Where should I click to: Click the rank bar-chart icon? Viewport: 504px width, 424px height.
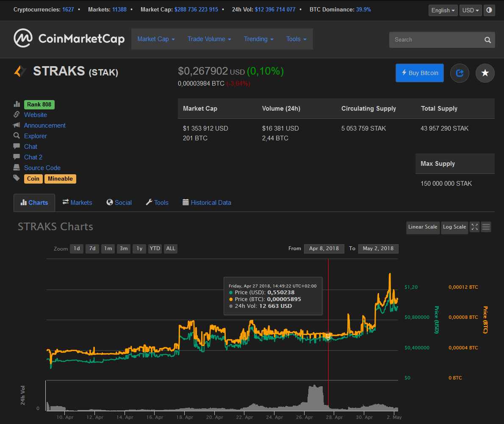(x=17, y=104)
